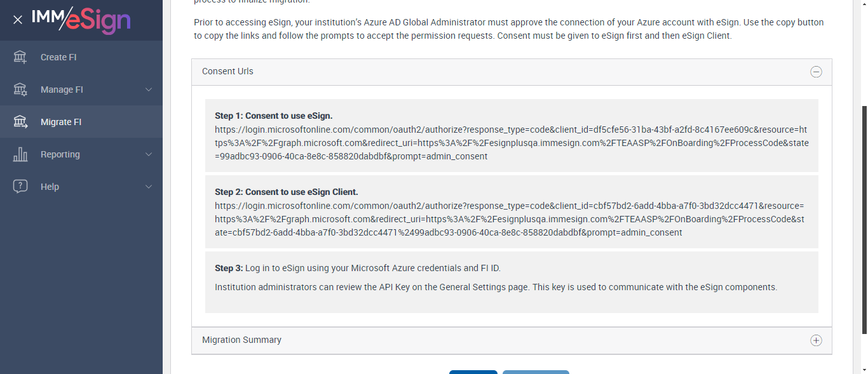
Task: Open the Create FI menu item
Action: (81, 57)
